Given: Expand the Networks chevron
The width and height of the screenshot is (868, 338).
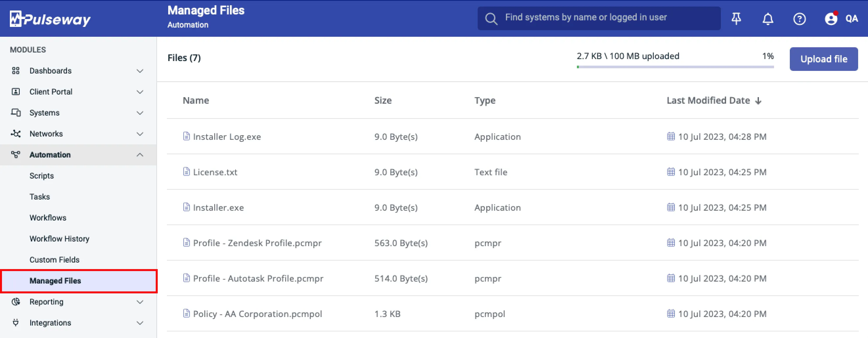Looking at the screenshot, I should tap(140, 134).
